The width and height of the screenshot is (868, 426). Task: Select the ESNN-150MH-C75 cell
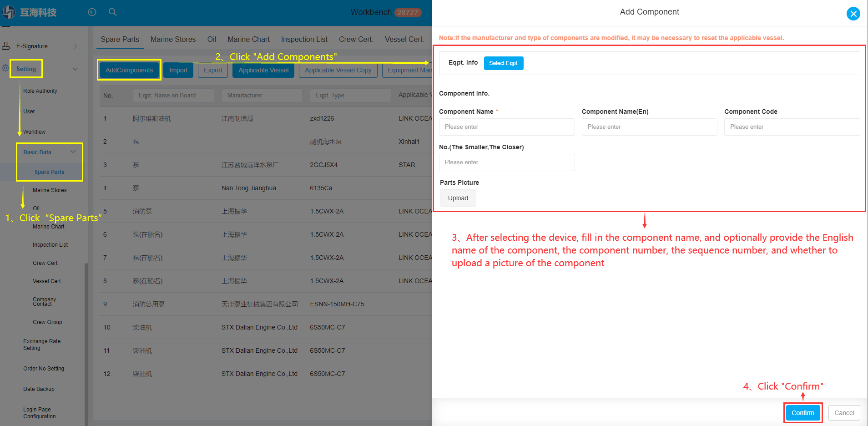pyautogui.click(x=337, y=304)
